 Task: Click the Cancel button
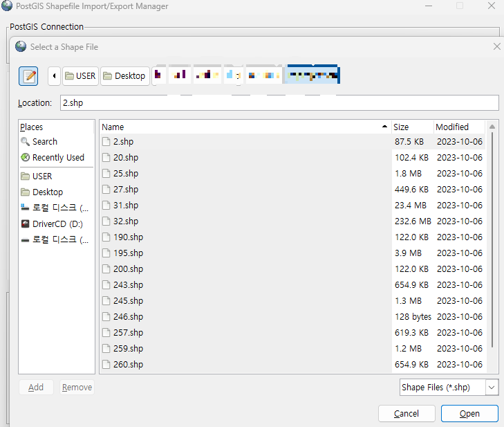pyautogui.click(x=407, y=413)
